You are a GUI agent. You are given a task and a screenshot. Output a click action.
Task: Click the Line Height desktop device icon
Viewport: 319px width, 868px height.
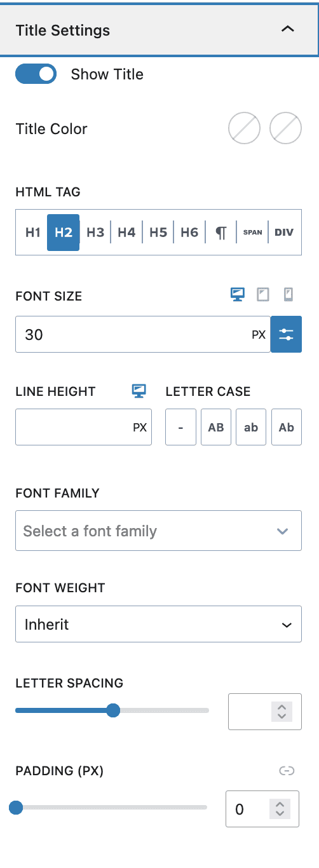click(x=139, y=391)
